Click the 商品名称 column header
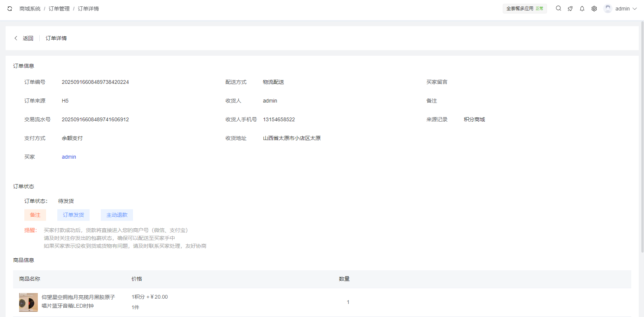The width and height of the screenshot is (644, 317). pyautogui.click(x=30, y=279)
